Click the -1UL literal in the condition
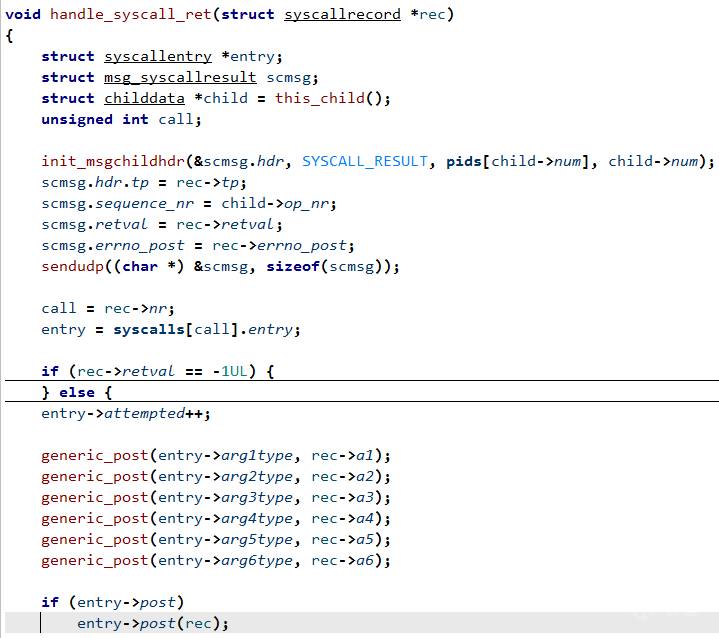719x638 pixels. [230, 371]
